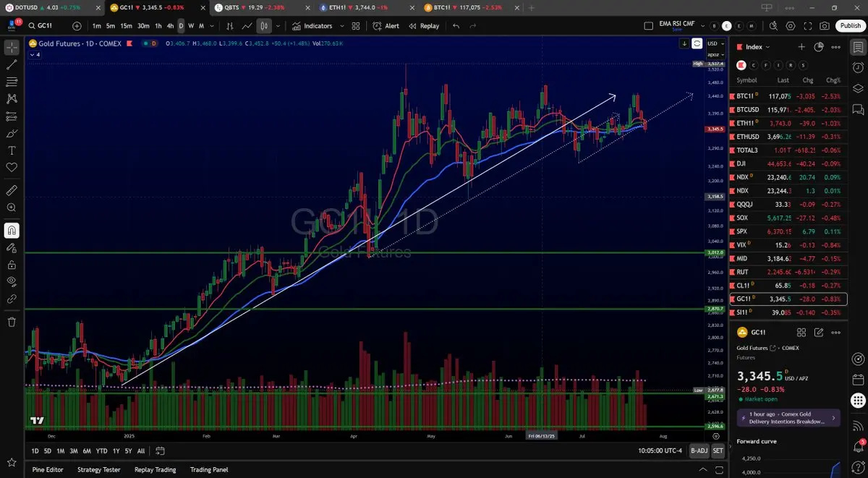
Task: Start bar Replay
Action: click(x=424, y=26)
